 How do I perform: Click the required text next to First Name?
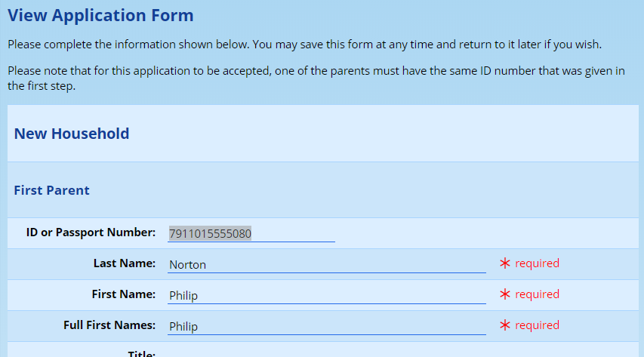pyautogui.click(x=537, y=294)
